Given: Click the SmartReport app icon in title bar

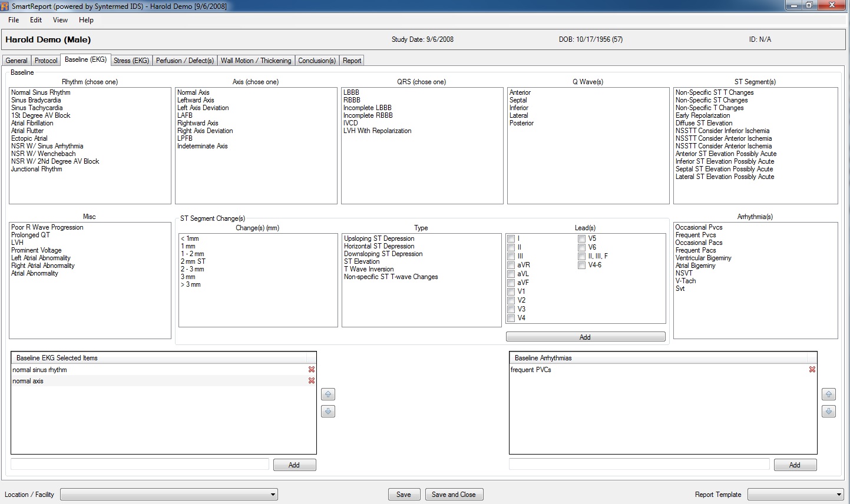Looking at the screenshot, I should click(5, 6).
